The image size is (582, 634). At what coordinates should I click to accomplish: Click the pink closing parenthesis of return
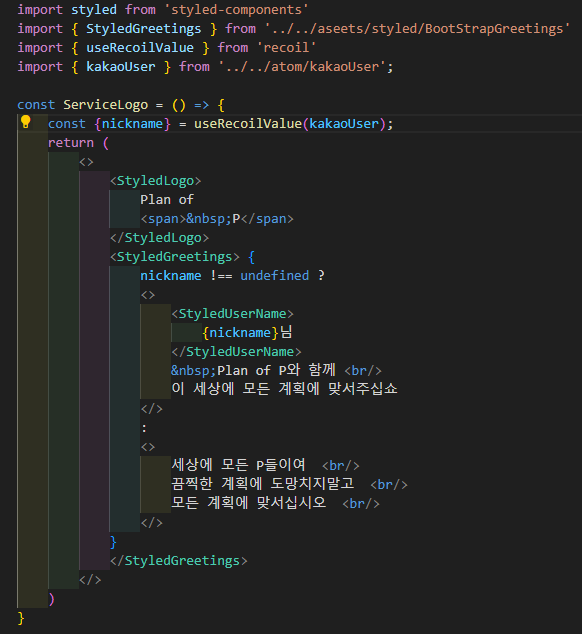click(51, 599)
